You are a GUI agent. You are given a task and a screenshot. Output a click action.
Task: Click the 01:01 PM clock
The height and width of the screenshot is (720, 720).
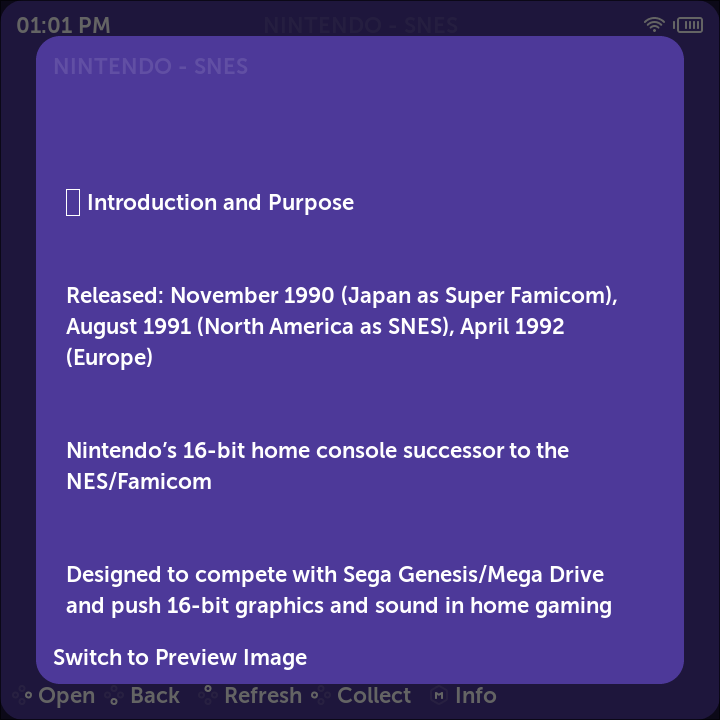(x=63, y=25)
